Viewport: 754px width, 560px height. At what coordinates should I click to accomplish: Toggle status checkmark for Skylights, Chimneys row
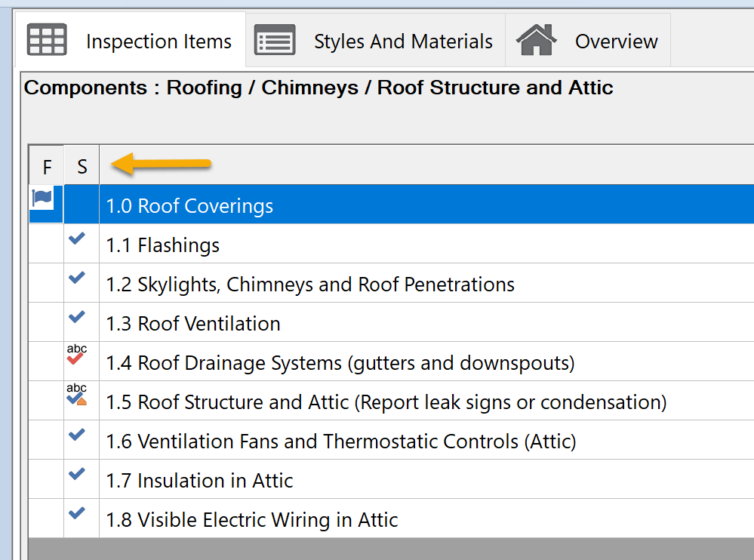[x=77, y=278]
